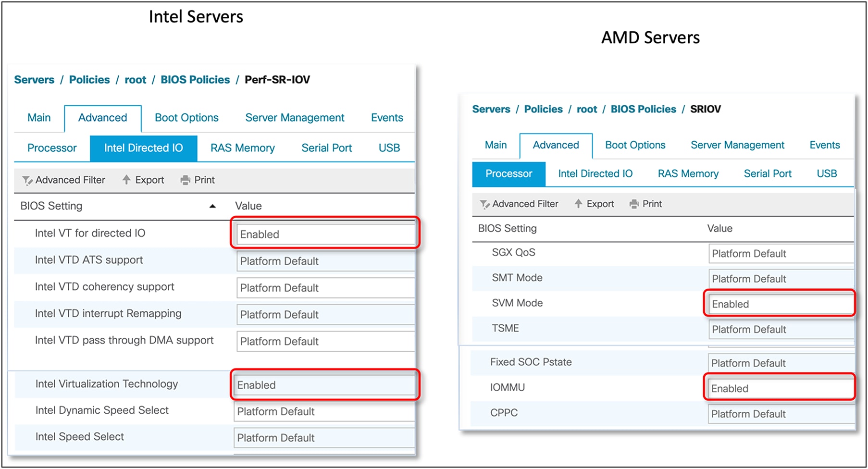868x469 pixels.
Task: Open Events tab in SRIOV policy
Action: 825,145
